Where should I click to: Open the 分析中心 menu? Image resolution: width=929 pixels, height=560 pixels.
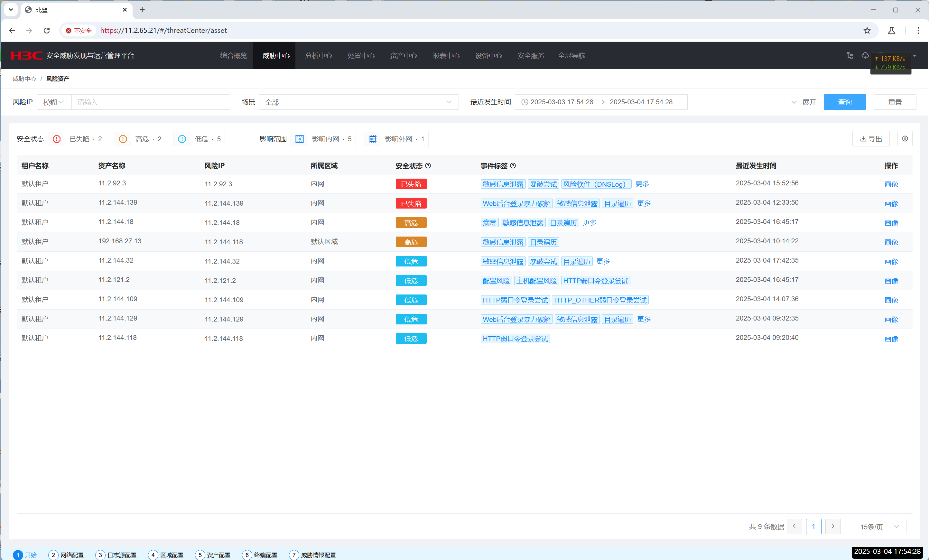319,55
